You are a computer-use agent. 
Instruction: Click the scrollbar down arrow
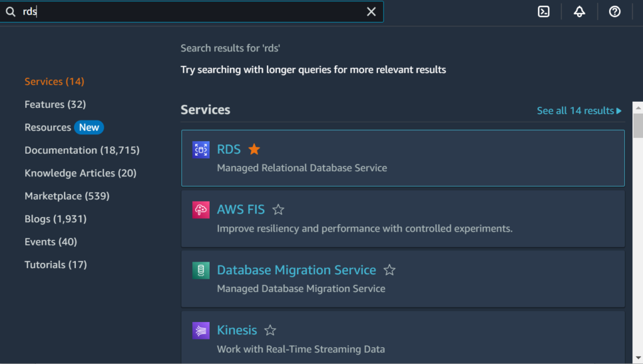[638, 358]
